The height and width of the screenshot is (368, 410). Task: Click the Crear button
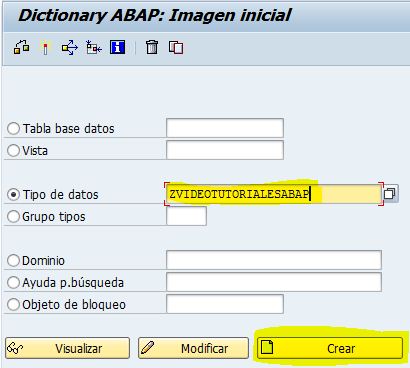(x=330, y=348)
